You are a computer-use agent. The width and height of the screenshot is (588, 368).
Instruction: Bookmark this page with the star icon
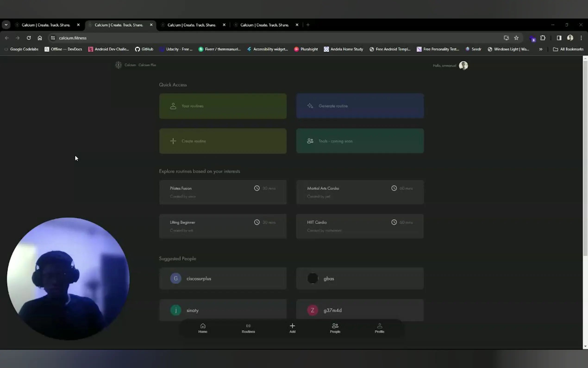516,38
